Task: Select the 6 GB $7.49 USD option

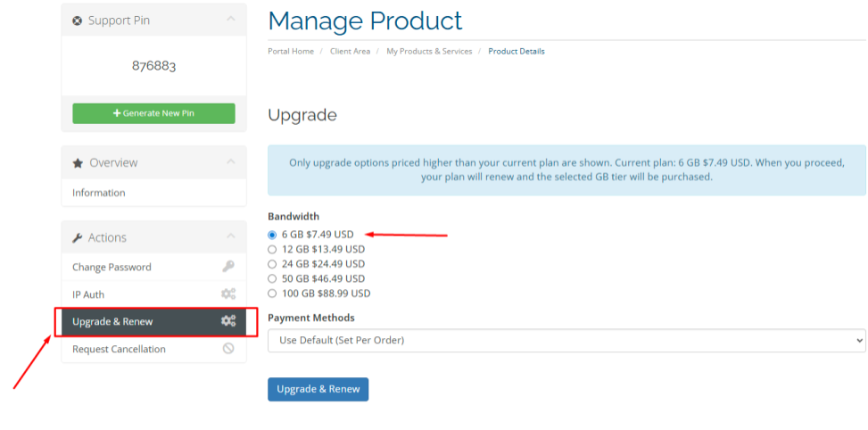Action: pos(273,235)
